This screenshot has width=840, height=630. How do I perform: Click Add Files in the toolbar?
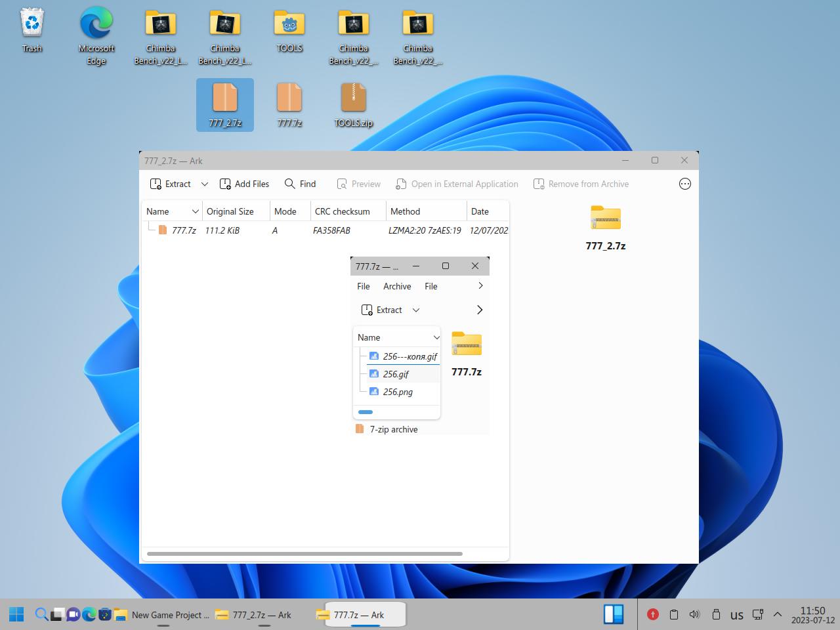244,184
